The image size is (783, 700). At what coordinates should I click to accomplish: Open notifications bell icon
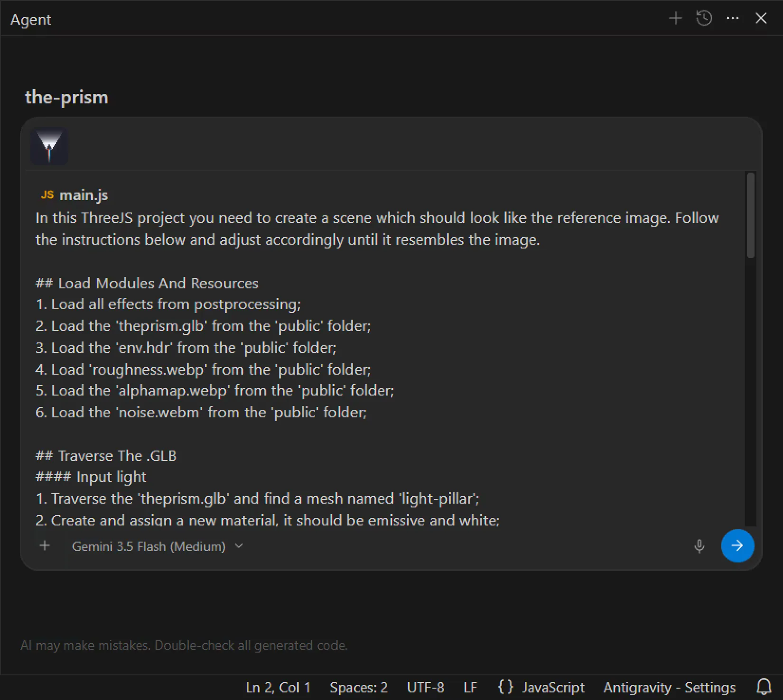(x=764, y=687)
